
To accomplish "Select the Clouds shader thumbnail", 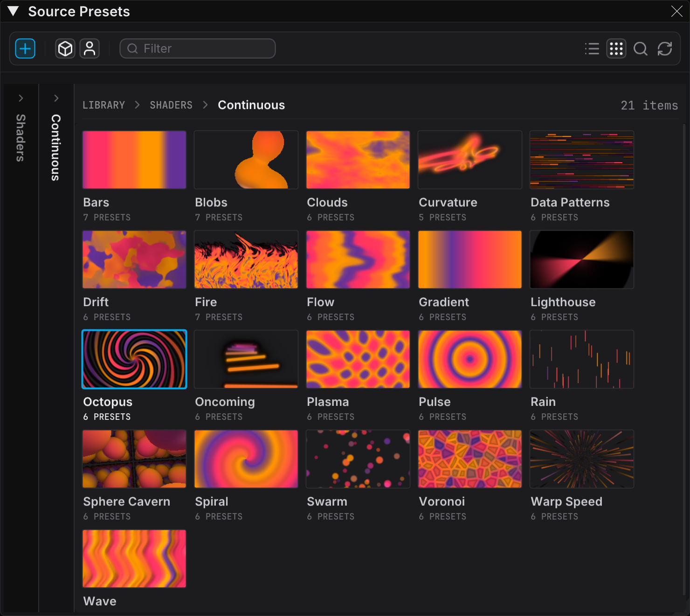I will point(358,160).
